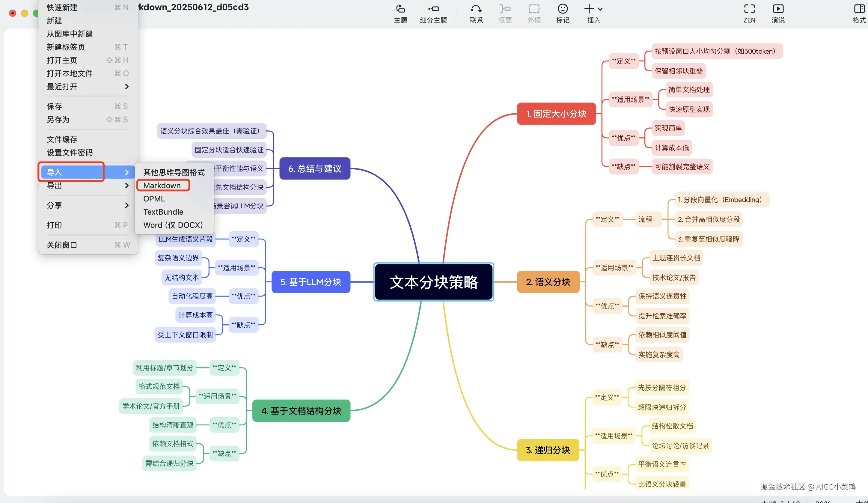Click the 受上下文窗口限制 node
868x503 pixels.
(185, 335)
